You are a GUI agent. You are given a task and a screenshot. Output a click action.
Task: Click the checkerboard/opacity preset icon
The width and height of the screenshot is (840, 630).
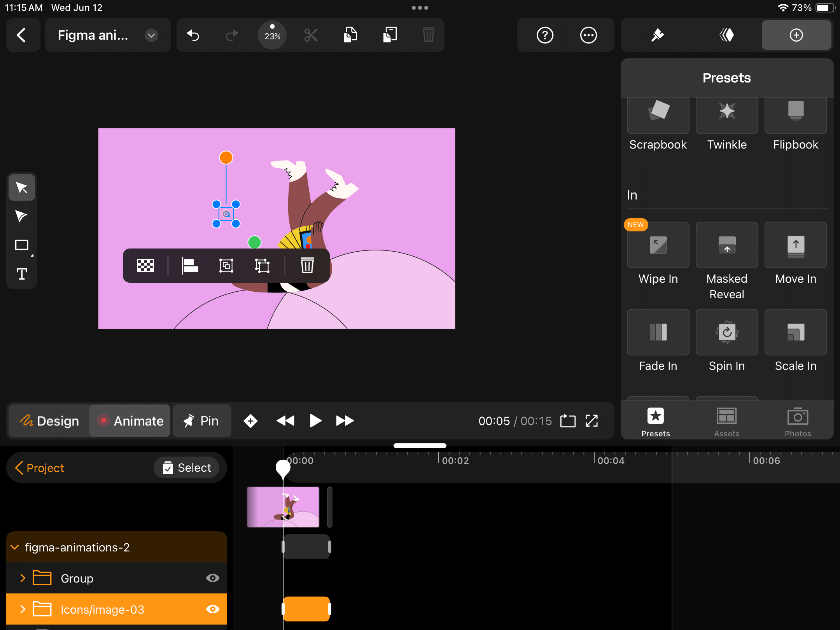point(145,265)
